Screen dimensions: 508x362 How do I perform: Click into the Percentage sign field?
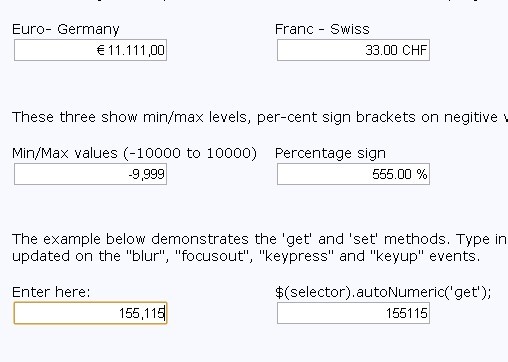(353, 174)
